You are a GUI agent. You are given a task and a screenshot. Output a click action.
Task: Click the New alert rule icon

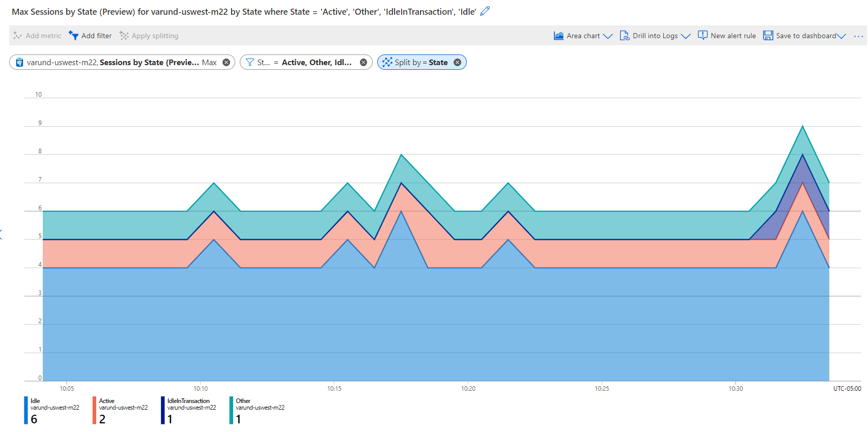703,36
